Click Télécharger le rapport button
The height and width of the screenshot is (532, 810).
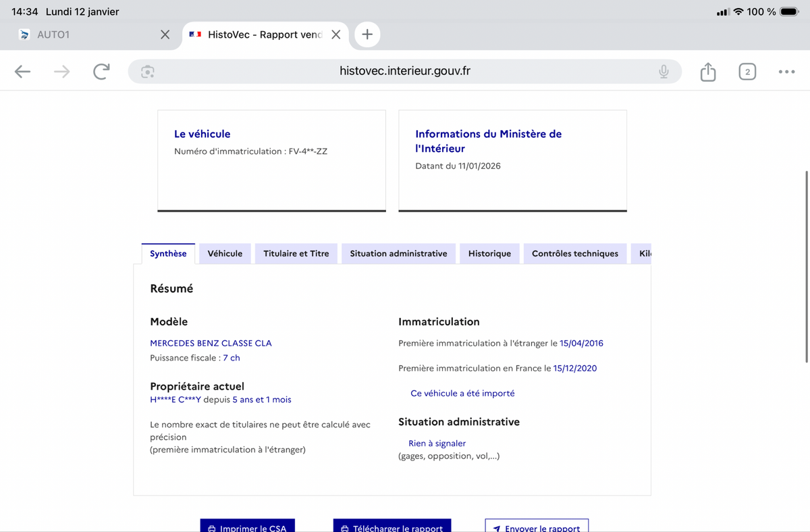click(x=391, y=527)
